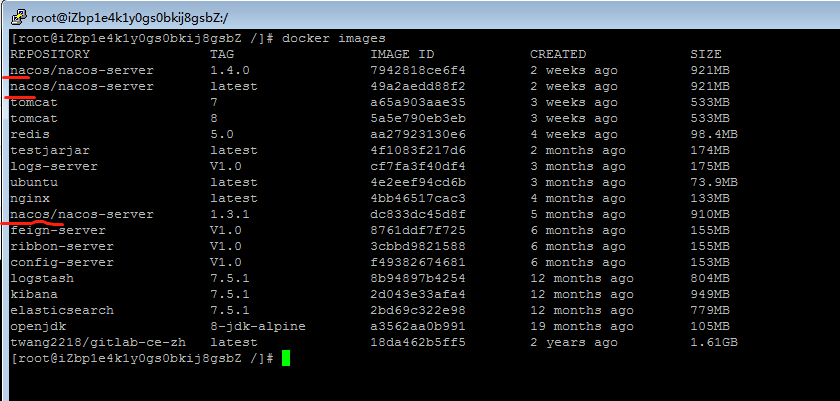Select nacos/nacos-server in the 1.4.0 row
Image resolution: width=840 pixels, height=401 pixels.
point(82,70)
